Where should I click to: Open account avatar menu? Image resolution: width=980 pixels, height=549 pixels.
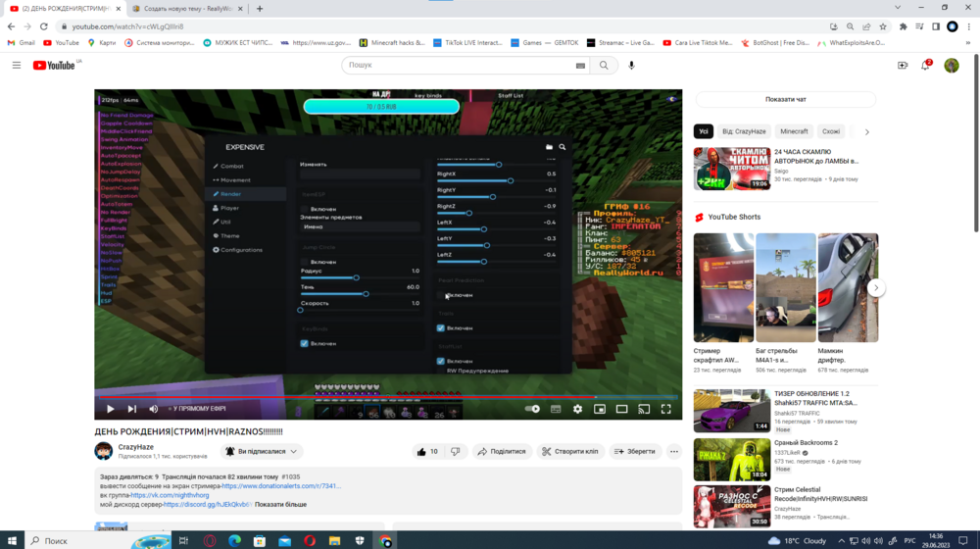[952, 65]
